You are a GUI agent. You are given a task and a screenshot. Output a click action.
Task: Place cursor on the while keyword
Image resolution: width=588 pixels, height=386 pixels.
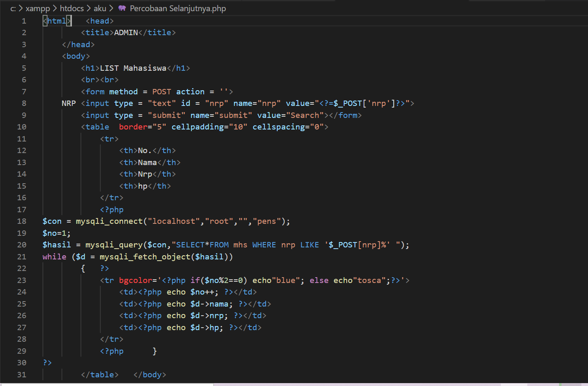click(54, 257)
